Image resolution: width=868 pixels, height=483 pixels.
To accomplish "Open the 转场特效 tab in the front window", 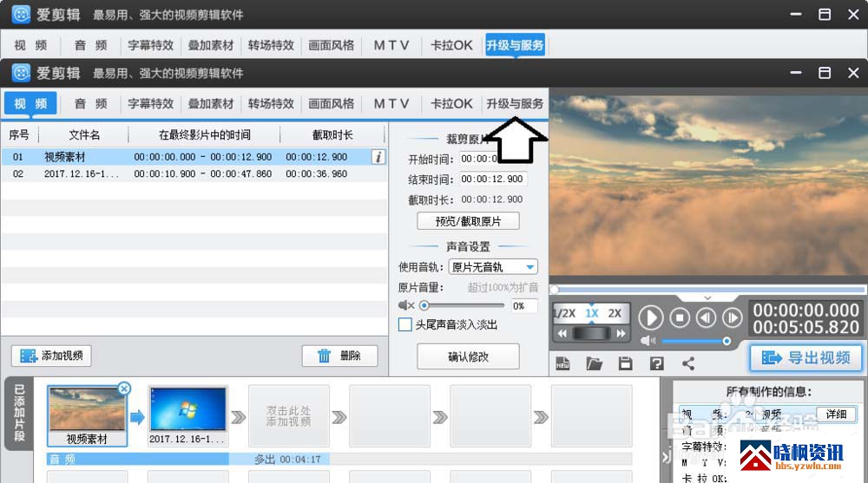I will pyautogui.click(x=271, y=103).
